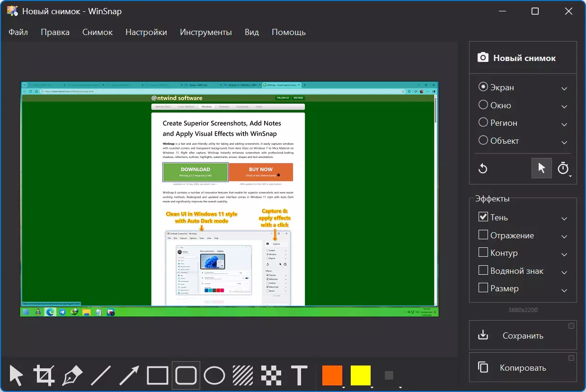This screenshot has height=392, width=586.
Task: Open the Правка menu
Action: 55,32
